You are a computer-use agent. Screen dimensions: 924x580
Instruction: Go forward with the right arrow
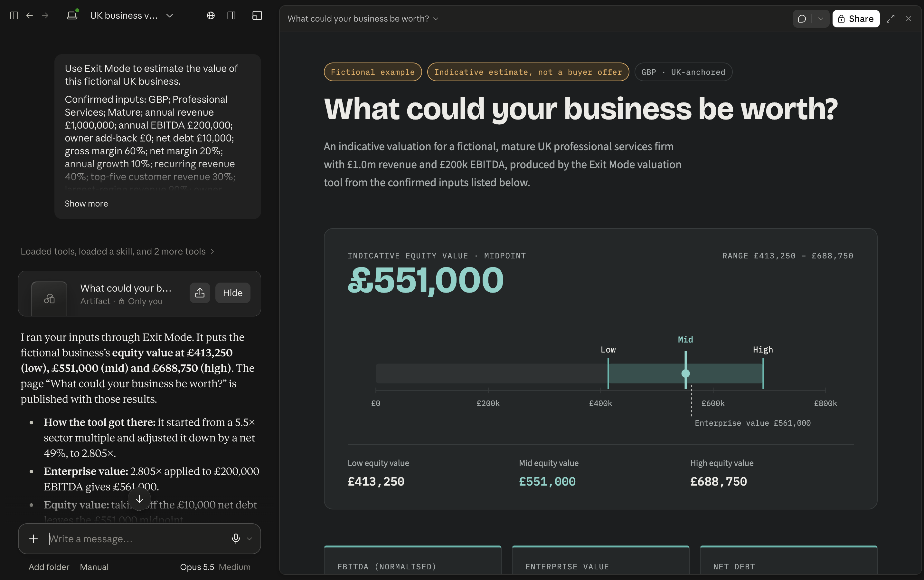click(45, 15)
